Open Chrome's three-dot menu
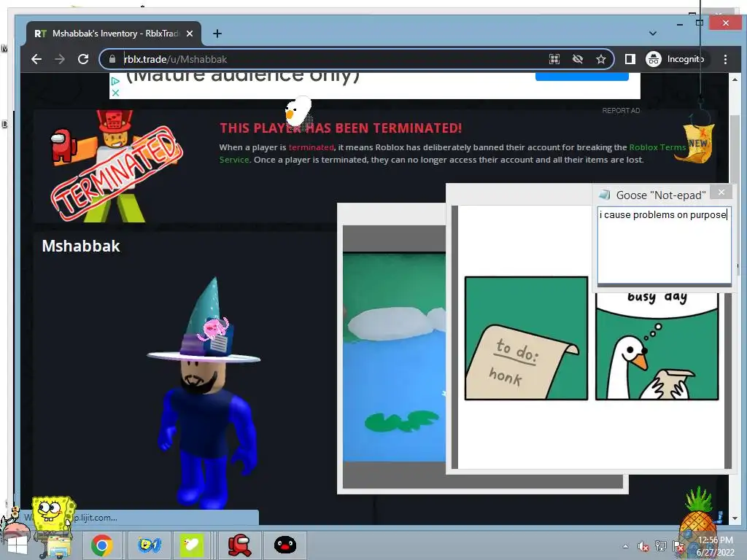747x560 pixels. click(725, 59)
